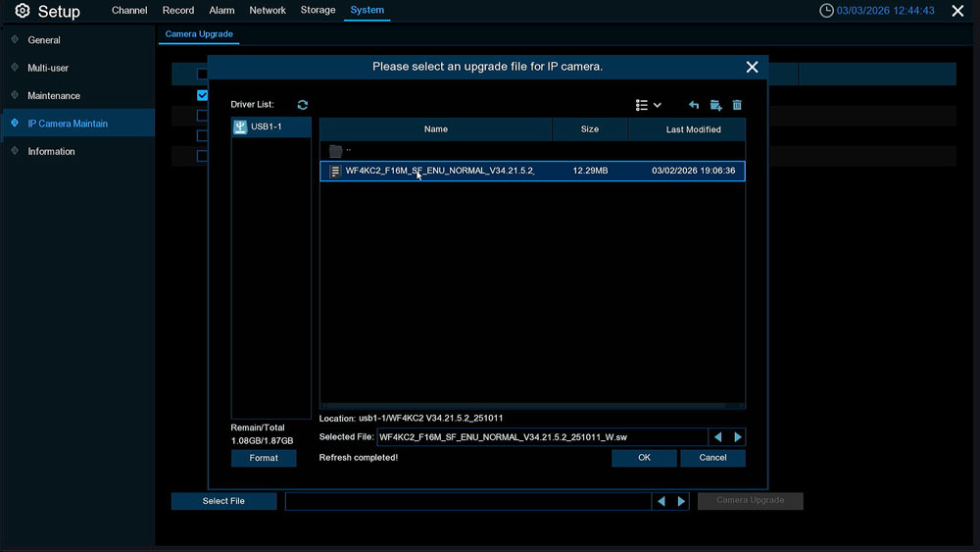Toggle the select-all checkbox in camera list header
This screenshot has width=980, height=552.
[202, 74]
